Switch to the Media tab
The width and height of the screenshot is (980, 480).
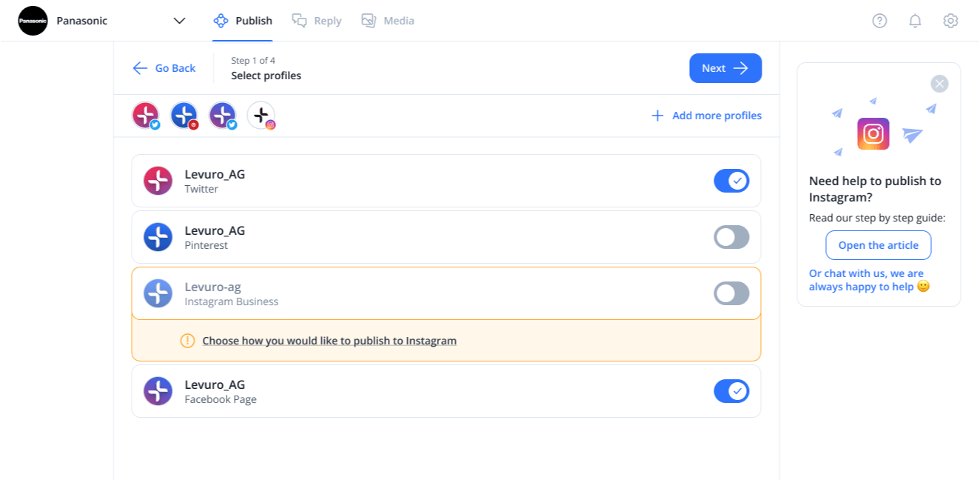pyautogui.click(x=388, y=21)
